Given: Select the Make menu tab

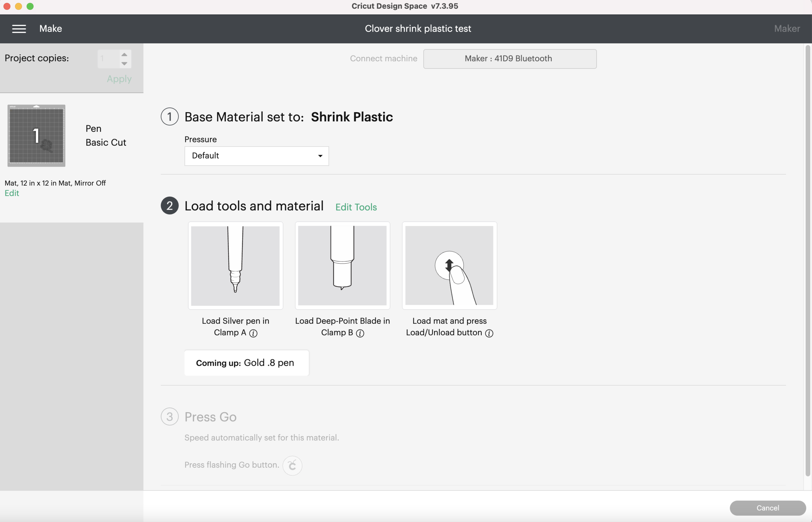Looking at the screenshot, I should click(x=50, y=29).
